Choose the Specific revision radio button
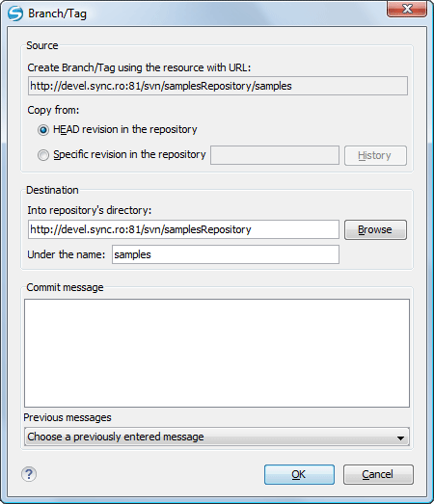This screenshot has width=434, height=504. click(43, 155)
